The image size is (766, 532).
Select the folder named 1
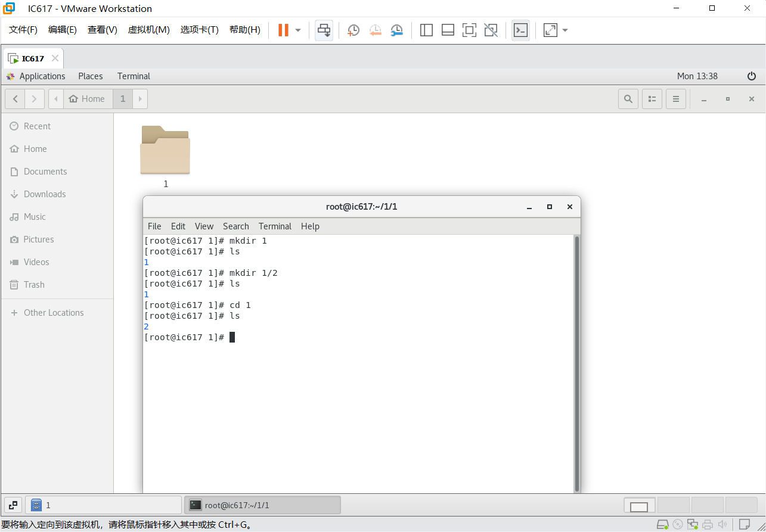coord(165,157)
